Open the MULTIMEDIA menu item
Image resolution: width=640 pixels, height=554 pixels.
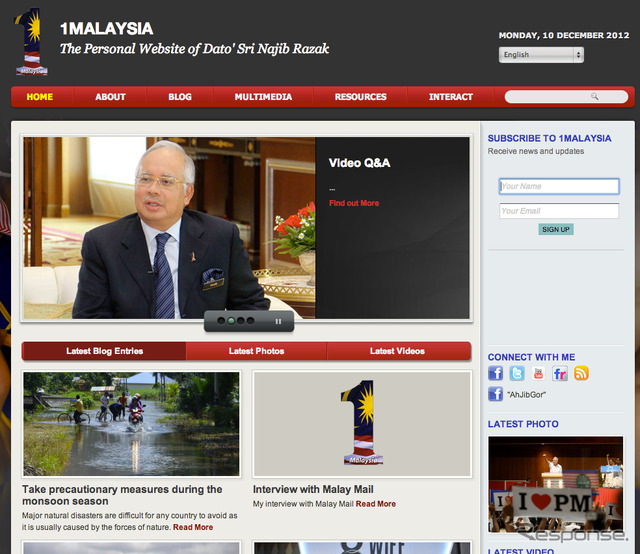(x=263, y=97)
